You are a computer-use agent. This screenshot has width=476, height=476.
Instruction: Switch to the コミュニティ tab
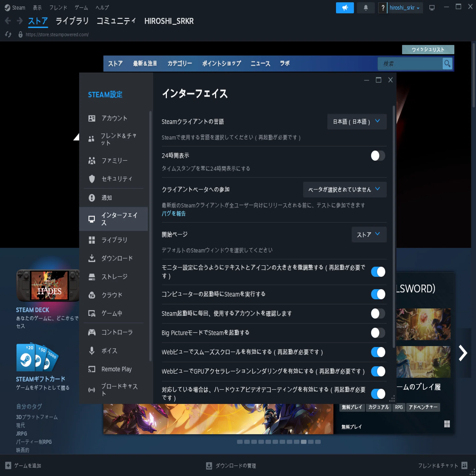click(x=116, y=21)
